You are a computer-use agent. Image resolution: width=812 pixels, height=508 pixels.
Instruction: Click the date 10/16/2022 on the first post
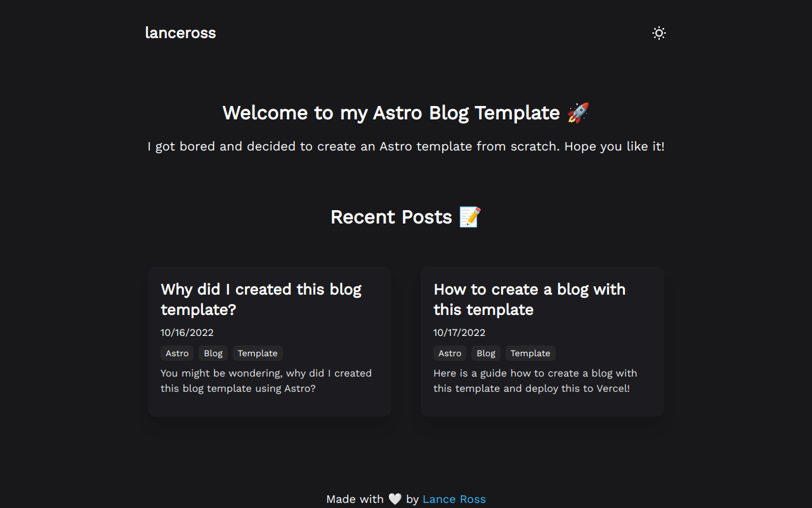tap(187, 332)
